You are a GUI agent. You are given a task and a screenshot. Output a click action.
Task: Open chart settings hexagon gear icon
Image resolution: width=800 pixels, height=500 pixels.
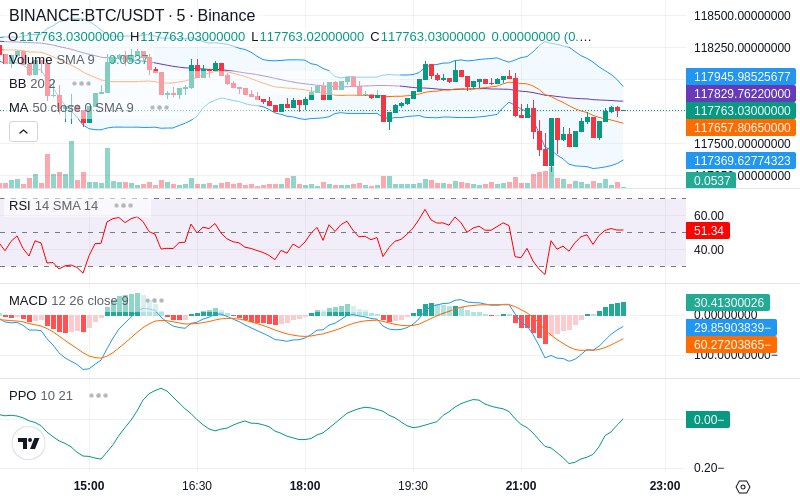click(743, 487)
